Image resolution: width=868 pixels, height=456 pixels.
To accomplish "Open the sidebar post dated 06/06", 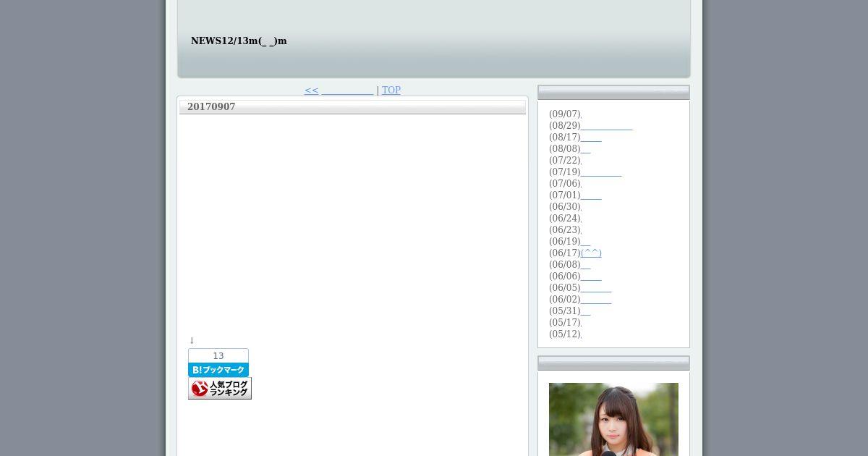I will [591, 276].
